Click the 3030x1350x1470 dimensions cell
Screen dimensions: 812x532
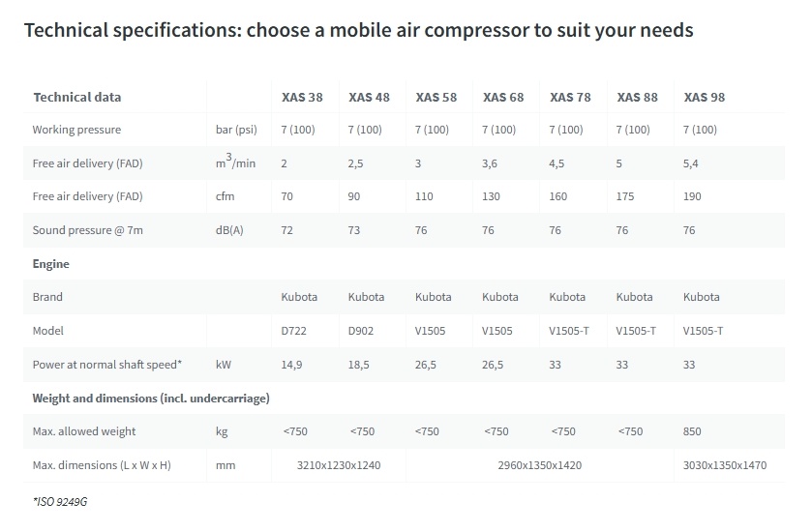coord(724,465)
